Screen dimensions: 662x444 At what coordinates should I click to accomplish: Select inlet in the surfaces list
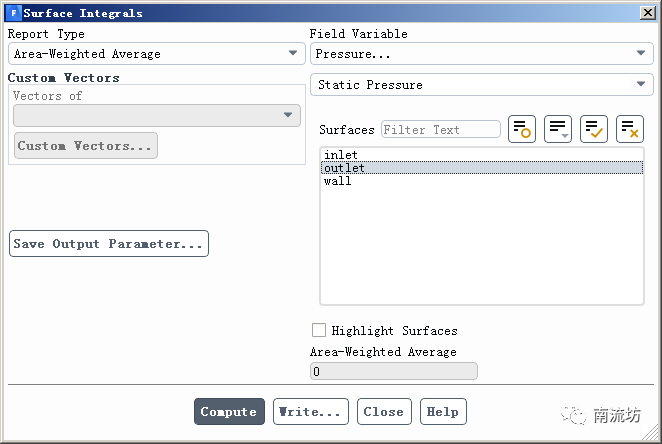pos(341,155)
